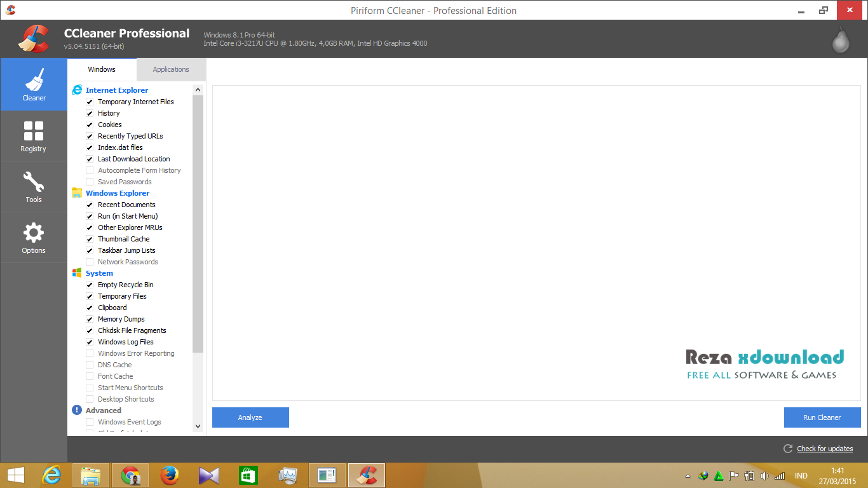Select the System heading
868x488 pixels.
(99, 273)
